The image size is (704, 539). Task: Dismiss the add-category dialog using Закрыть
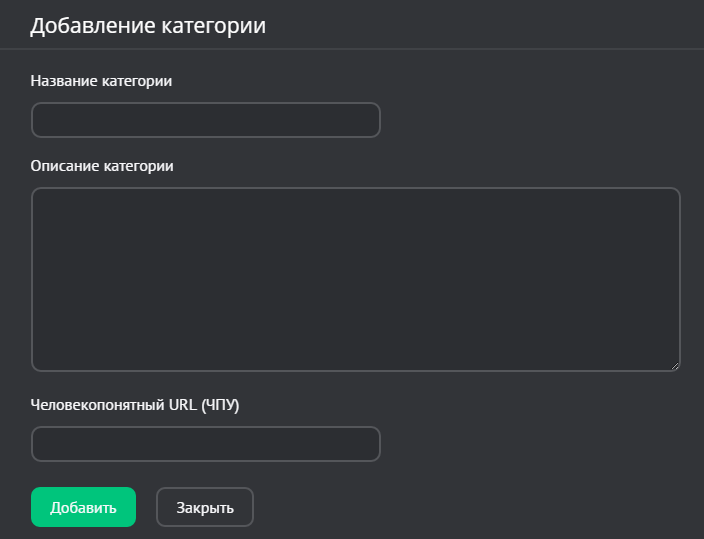pos(205,507)
